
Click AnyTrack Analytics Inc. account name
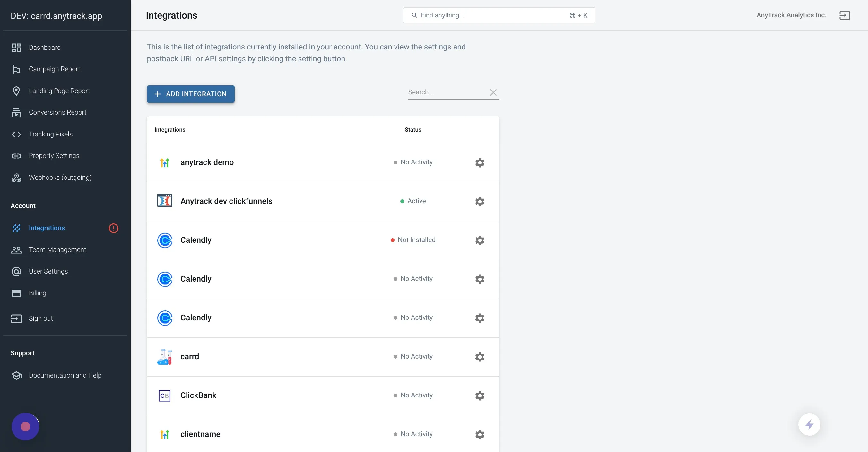click(791, 15)
